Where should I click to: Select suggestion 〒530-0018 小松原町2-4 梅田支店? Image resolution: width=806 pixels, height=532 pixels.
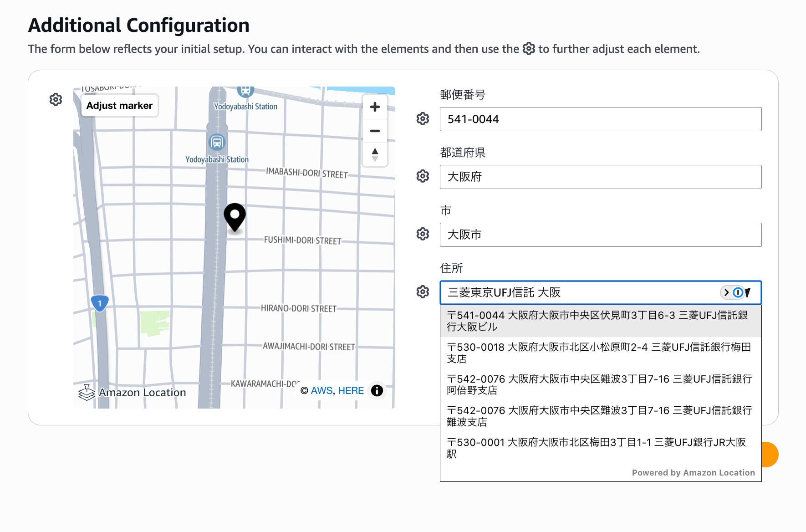(601, 353)
